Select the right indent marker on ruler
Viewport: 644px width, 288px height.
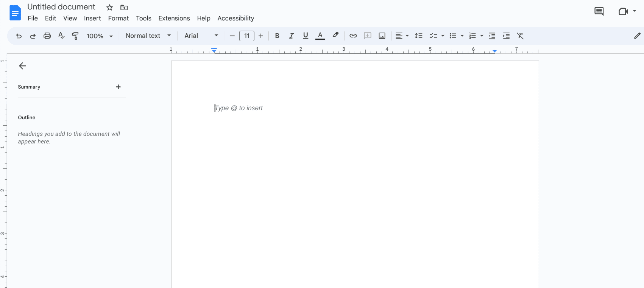(x=494, y=51)
